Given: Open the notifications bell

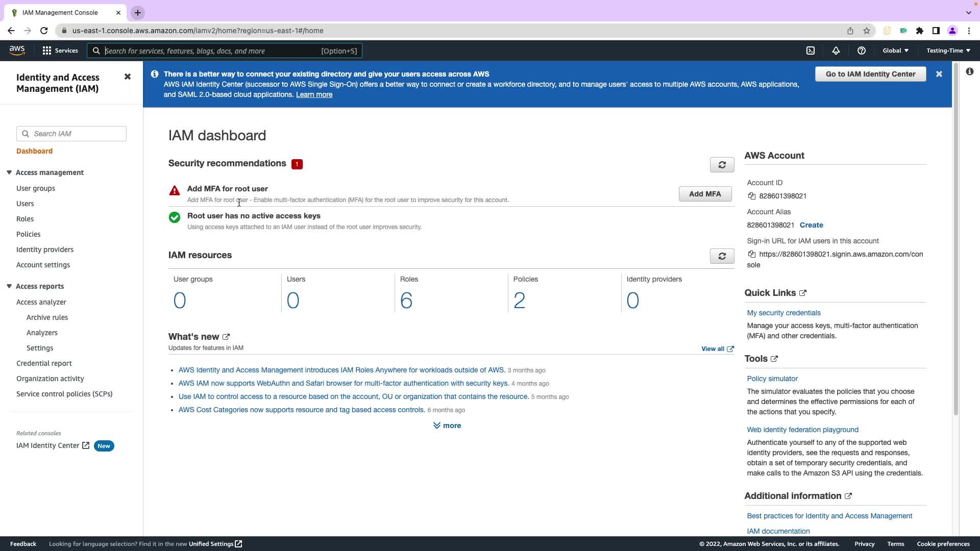Looking at the screenshot, I should point(836,51).
